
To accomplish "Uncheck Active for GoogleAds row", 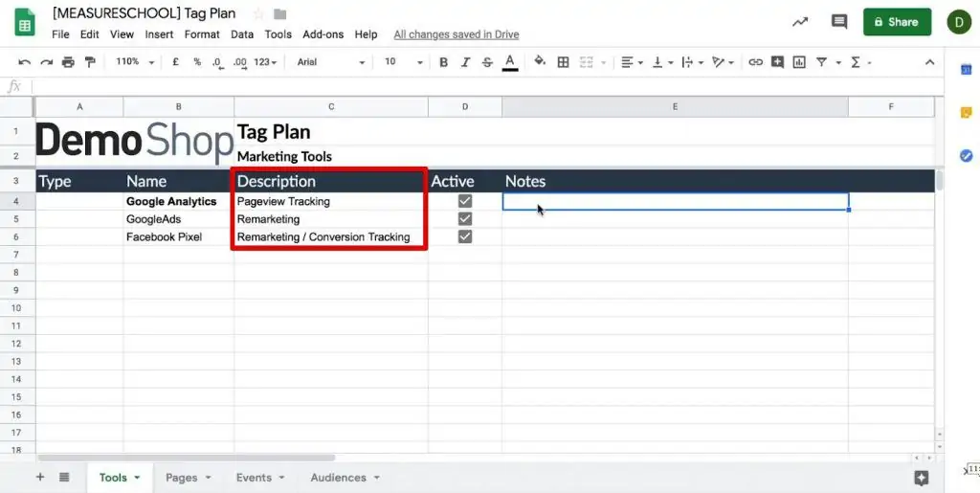I will pyautogui.click(x=464, y=219).
